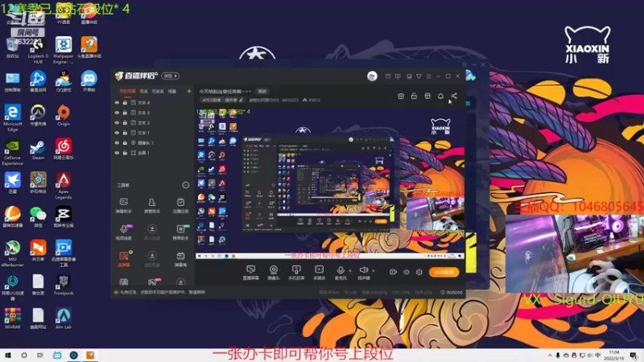Toggle visibility of the 文本 1 source
Screen dimensions: 644x362
[117, 133]
